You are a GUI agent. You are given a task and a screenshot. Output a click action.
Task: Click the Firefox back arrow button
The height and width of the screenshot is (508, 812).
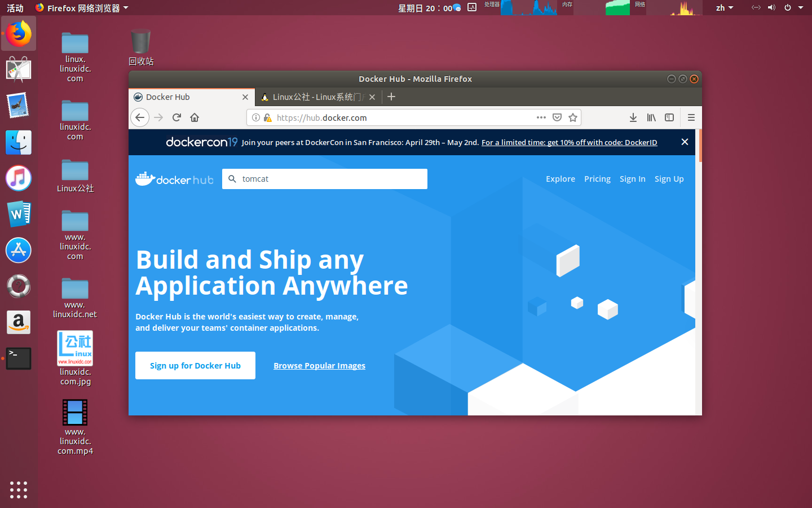point(140,117)
